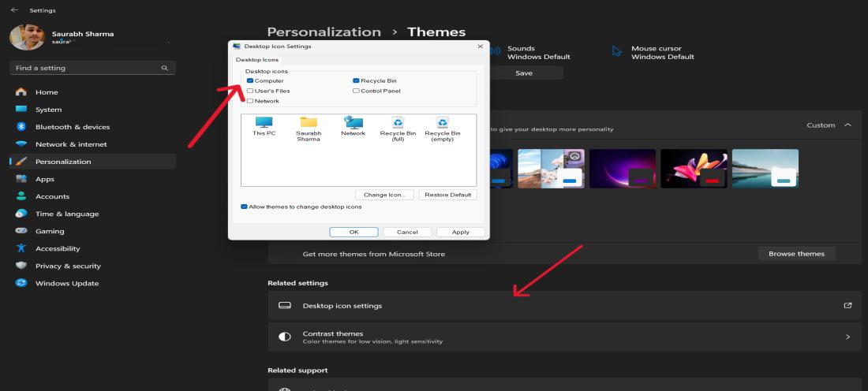This screenshot has height=391, width=868.
Task: Click the Gaming controller icon
Action: click(x=21, y=231)
